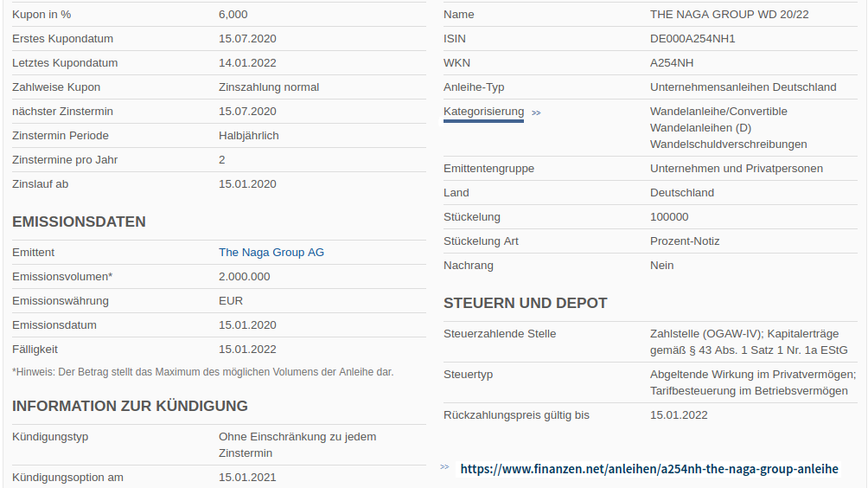Click the double arrow before the finanzen.net URL

pos(444,467)
